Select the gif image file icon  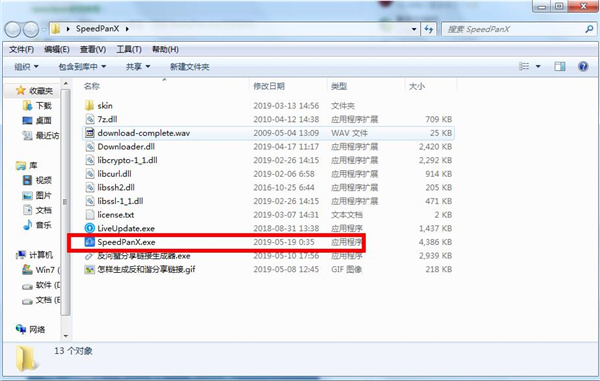coord(90,269)
